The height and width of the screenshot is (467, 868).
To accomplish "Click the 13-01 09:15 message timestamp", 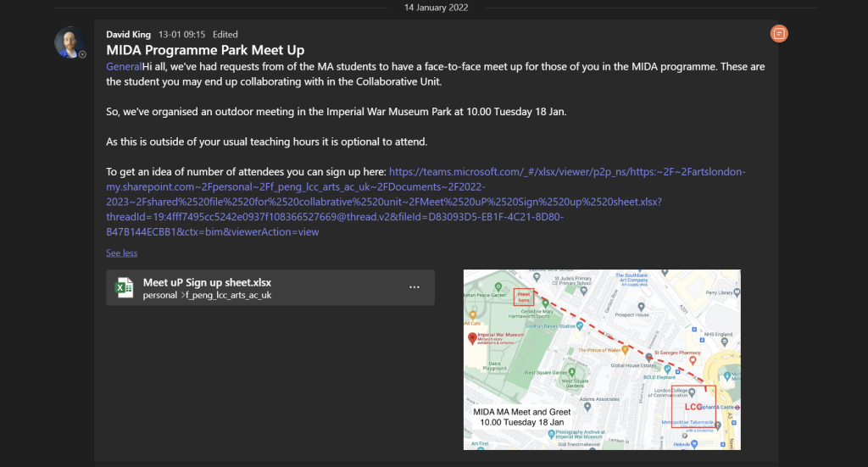I will click(181, 35).
